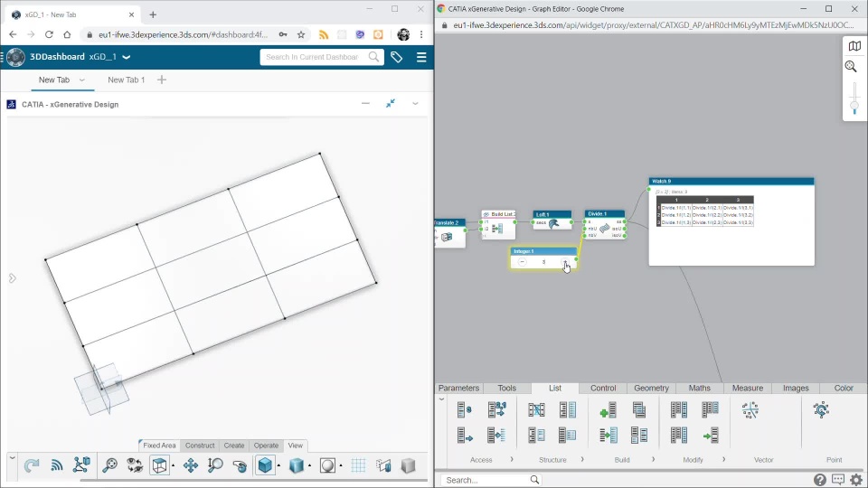868x488 pixels.
Task: Open the xGD_1 dashboard dropdown
Action: [x=127, y=57]
